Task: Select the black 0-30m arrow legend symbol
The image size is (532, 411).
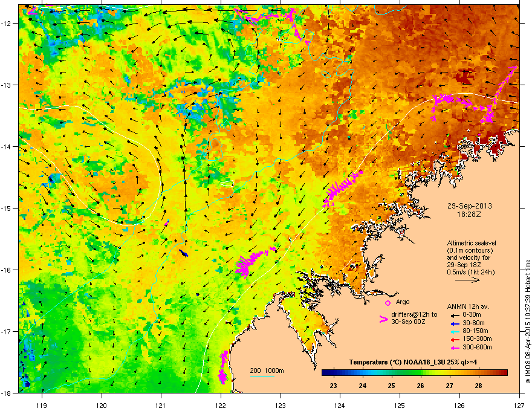Action: [455, 315]
